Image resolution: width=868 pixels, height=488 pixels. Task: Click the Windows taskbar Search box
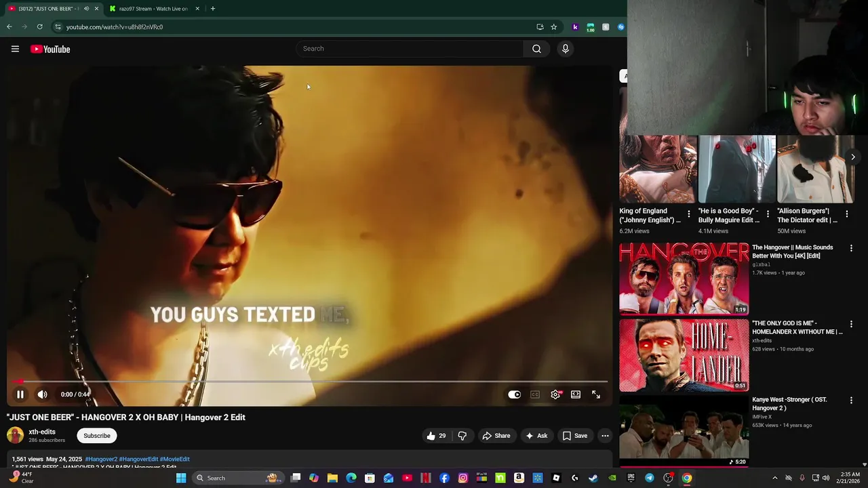point(237,478)
